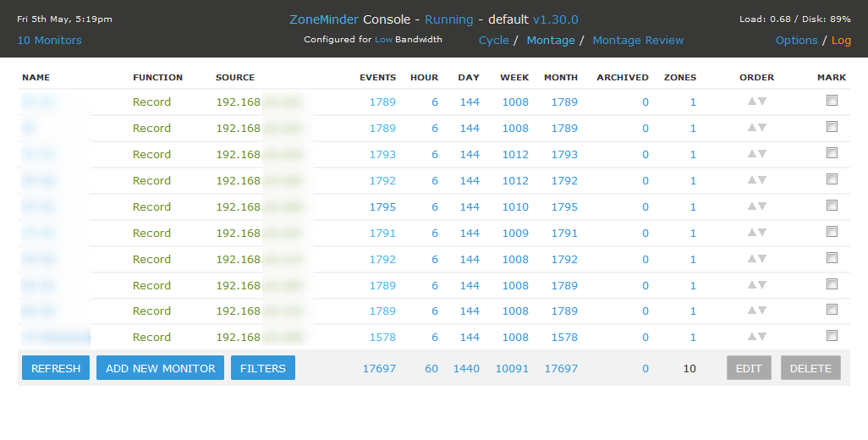
Task: Click down arrow for monitor with 1795 events
Action: coord(762,206)
